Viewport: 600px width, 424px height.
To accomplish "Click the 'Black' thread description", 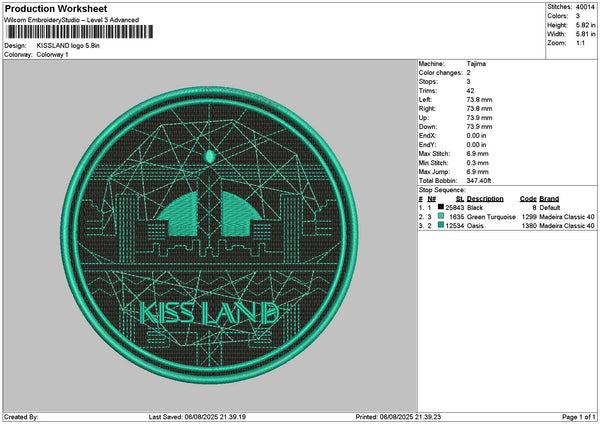I will tap(475, 207).
